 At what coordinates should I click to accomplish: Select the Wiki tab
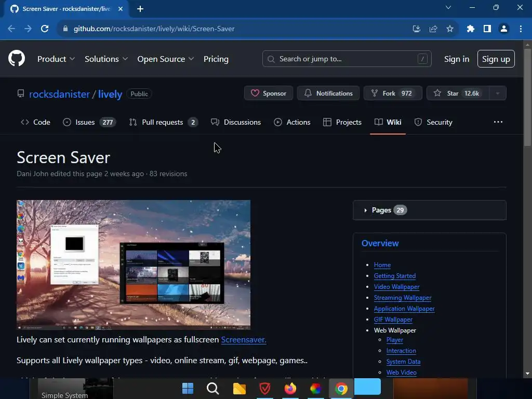pos(388,122)
